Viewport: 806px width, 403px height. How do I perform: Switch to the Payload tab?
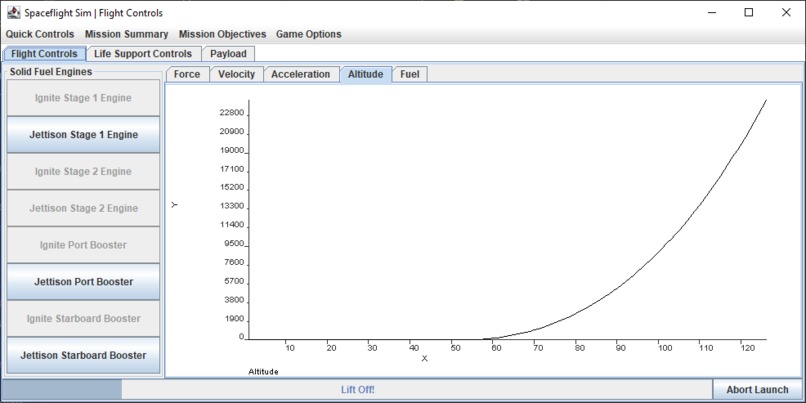point(228,53)
